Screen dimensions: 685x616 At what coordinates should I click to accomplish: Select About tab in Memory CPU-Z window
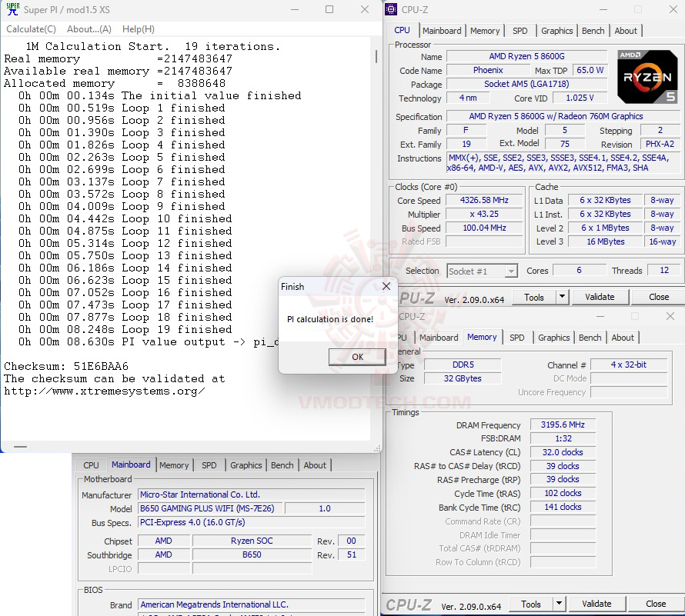623,338
